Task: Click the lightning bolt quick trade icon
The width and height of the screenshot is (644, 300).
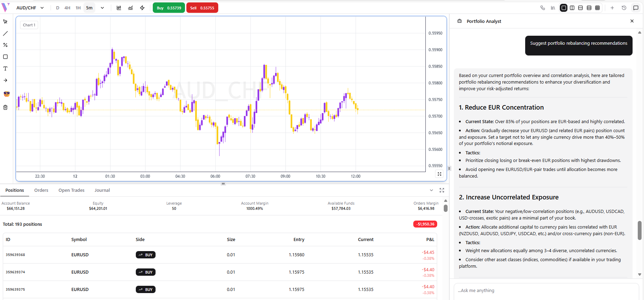Action: pos(142,8)
